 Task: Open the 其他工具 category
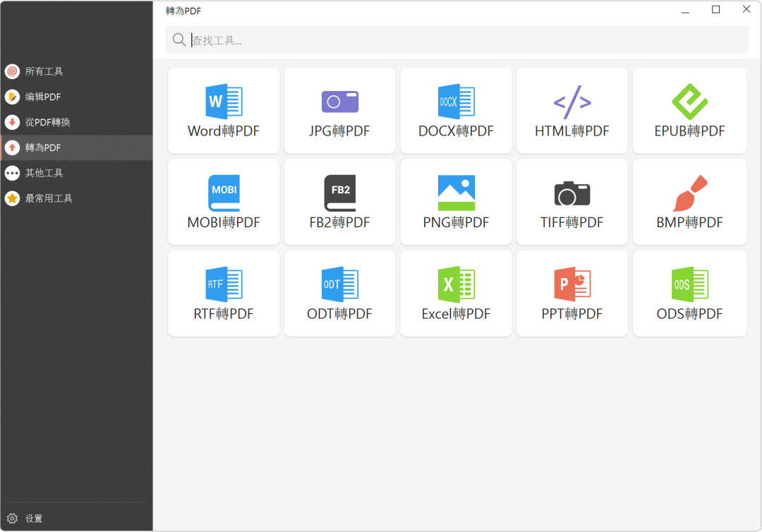coord(76,172)
